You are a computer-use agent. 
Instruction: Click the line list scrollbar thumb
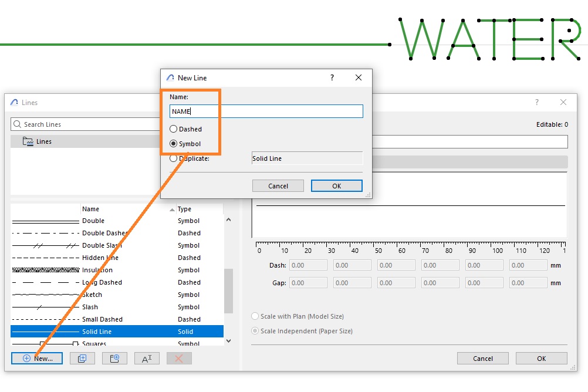[228, 290]
